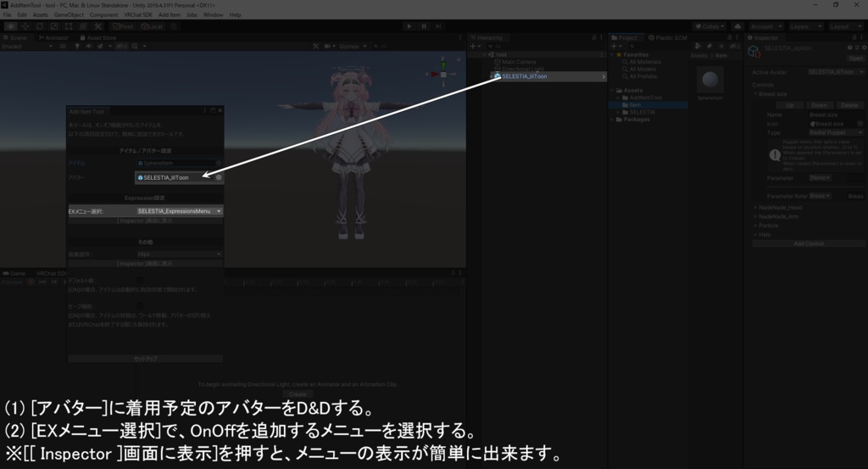Toggle Local/Global handle rotation
The image size is (868, 469).
coord(152,26)
